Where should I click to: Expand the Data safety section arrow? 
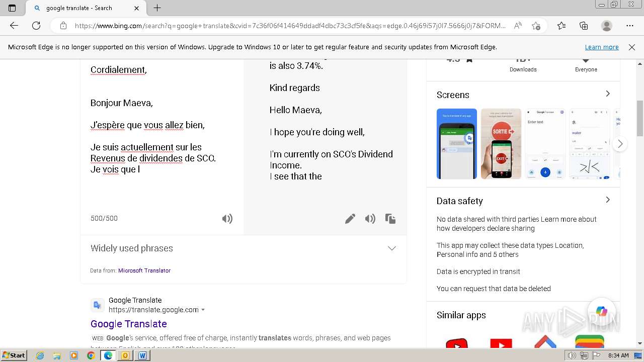[608, 200]
